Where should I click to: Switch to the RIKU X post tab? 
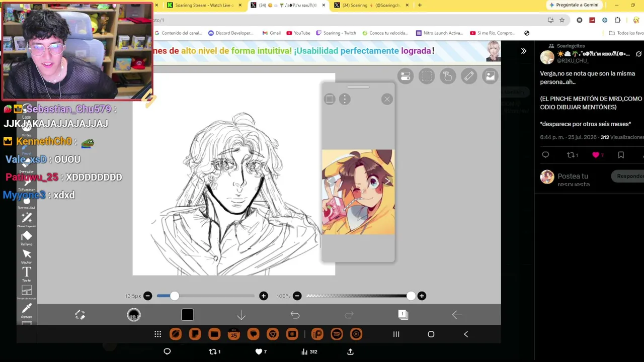(x=288, y=5)
